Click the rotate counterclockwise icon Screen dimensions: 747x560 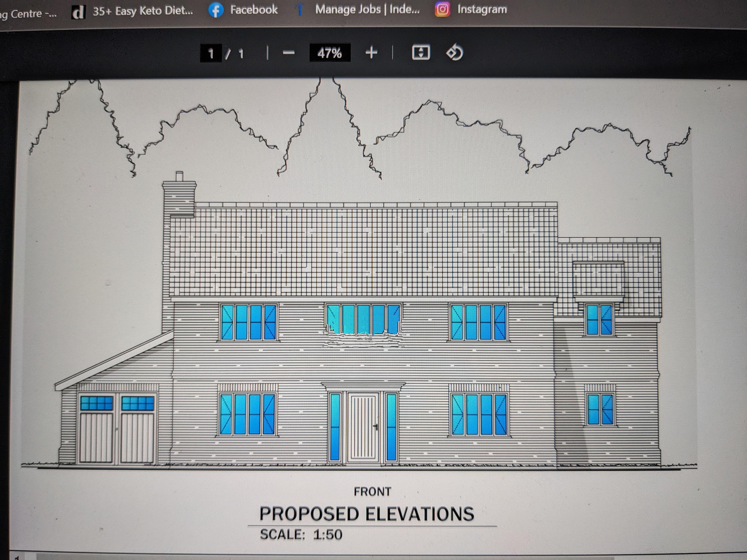tap(454, 52)
